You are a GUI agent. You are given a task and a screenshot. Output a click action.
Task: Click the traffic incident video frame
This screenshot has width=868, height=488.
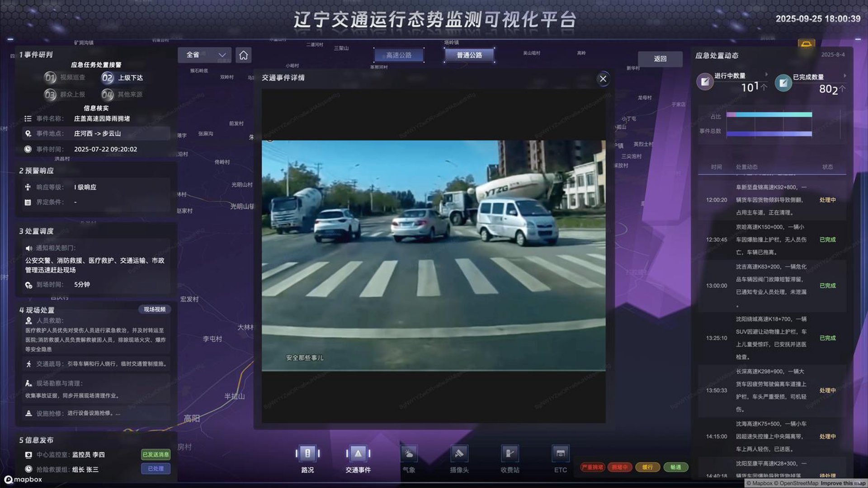click(434, 256)
